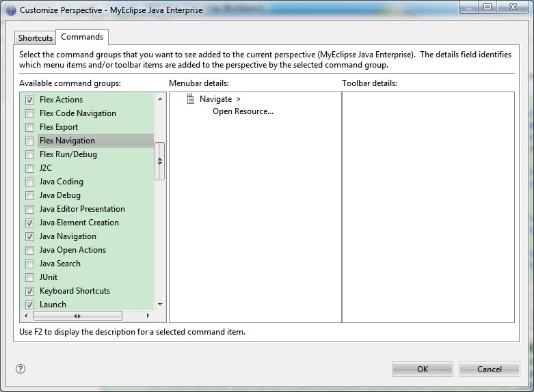Click the horizontal scroll left arrow
This screenshot has height=392, width=534.
tap(26, 316)
